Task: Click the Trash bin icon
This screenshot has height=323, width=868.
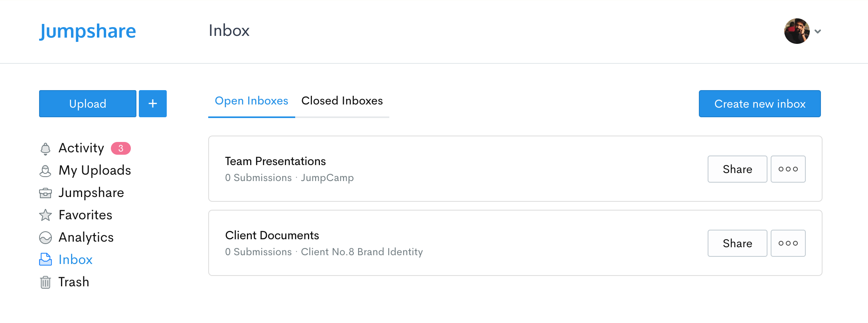Action: (x=45, y=282)
